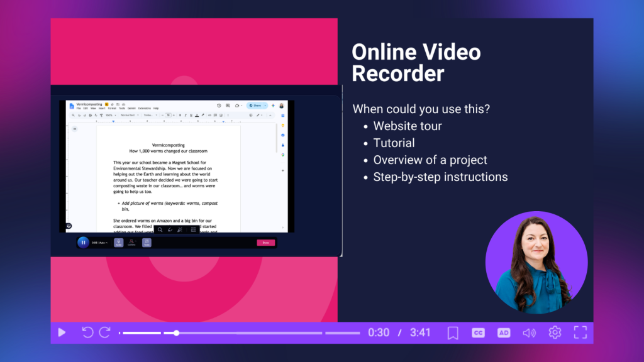Toggle the Audio microphone button in recorder

tap(118, 243)
